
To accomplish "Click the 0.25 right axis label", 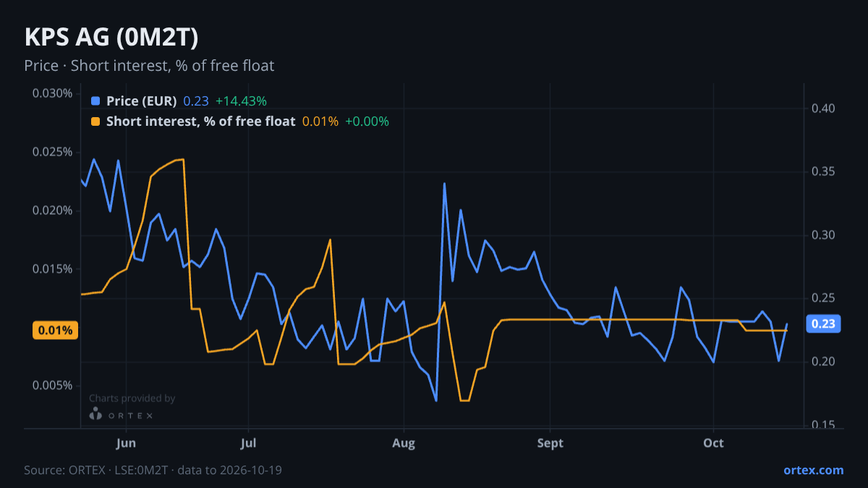I will click(x=824, y=298).
